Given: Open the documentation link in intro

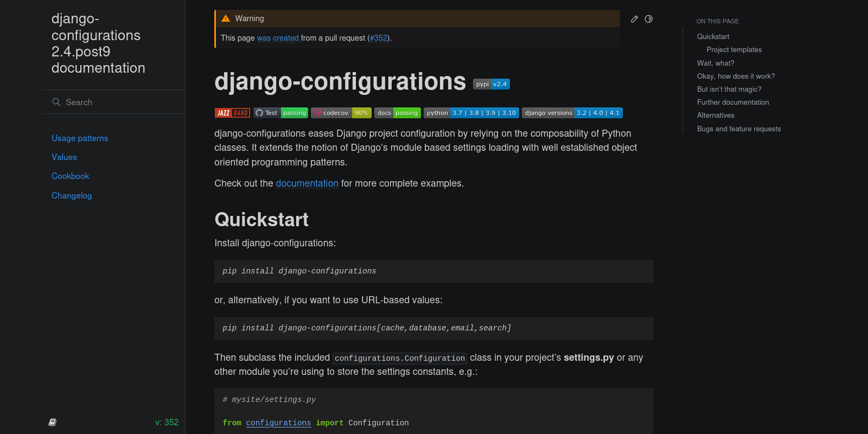Looking at the screenshot, I should click(x=307, y=183).
